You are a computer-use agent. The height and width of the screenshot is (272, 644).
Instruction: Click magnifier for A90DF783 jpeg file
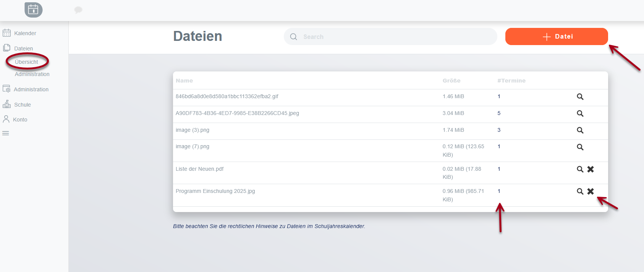tap(580, 113)
